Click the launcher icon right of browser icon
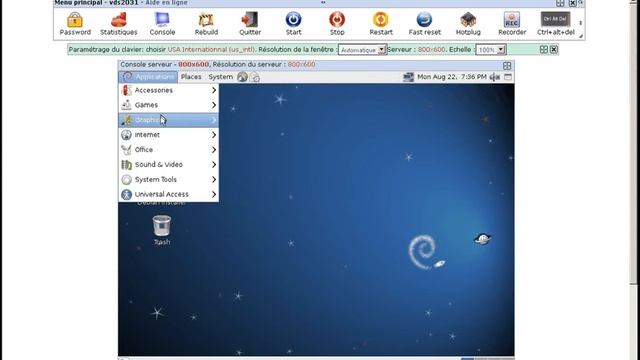 [255, 77]
